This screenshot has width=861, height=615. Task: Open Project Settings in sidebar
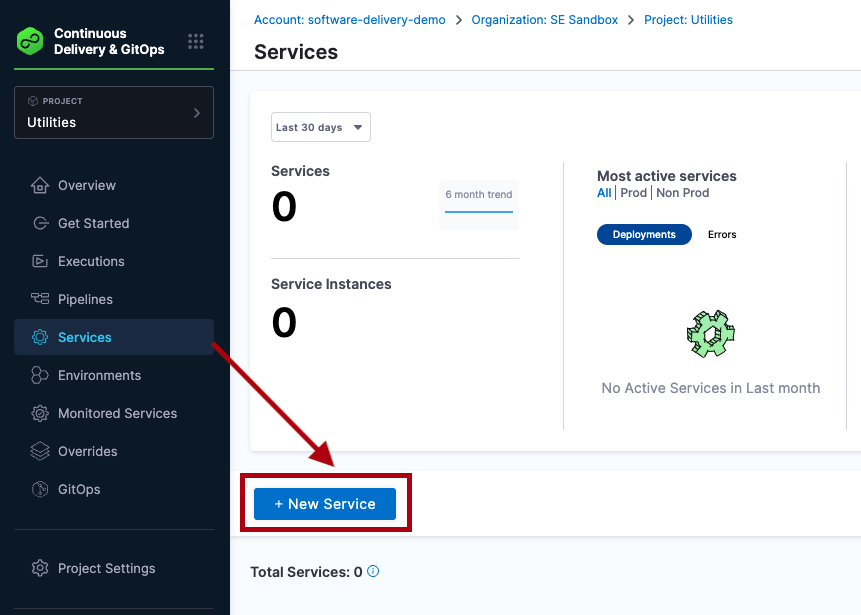(106, 568)
